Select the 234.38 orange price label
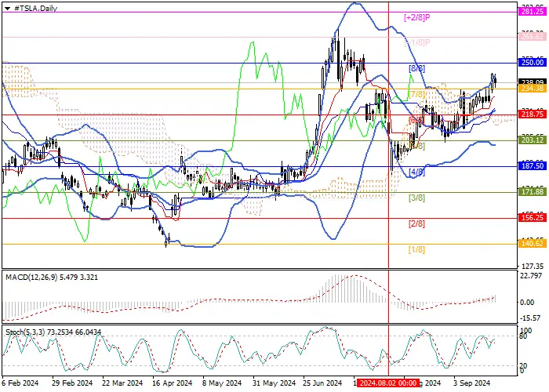This screenshot has width=549, height=392. click(533, 89)
